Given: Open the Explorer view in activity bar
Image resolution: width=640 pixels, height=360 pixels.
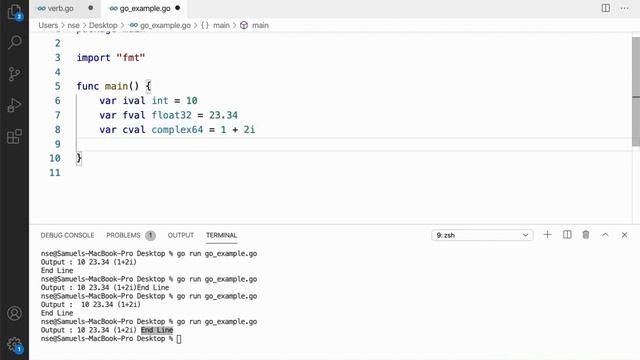Looking at the screenshot, I should point(15,12).
